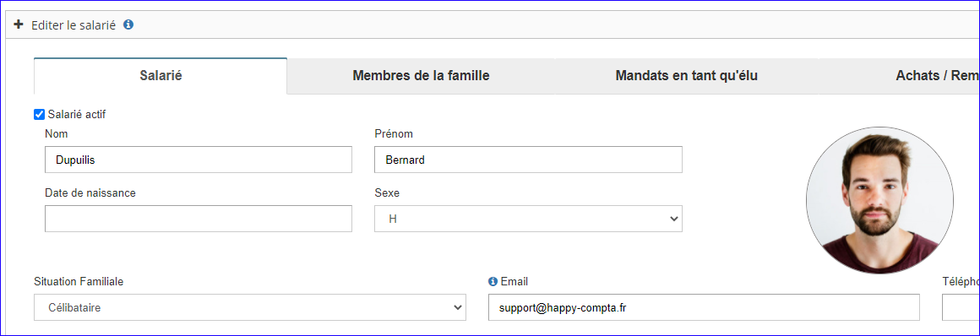Open the Sexe dropdown showing H
Screen dimensions: 980x336
click(528, 219)
